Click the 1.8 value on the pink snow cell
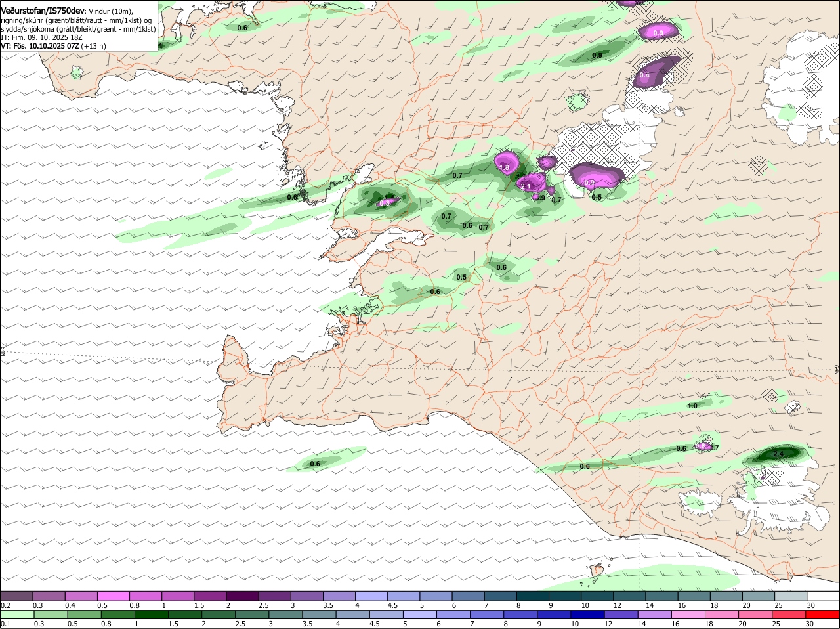Image resolution: width=840 pixels, height=629 pixels. coord(504,168)
